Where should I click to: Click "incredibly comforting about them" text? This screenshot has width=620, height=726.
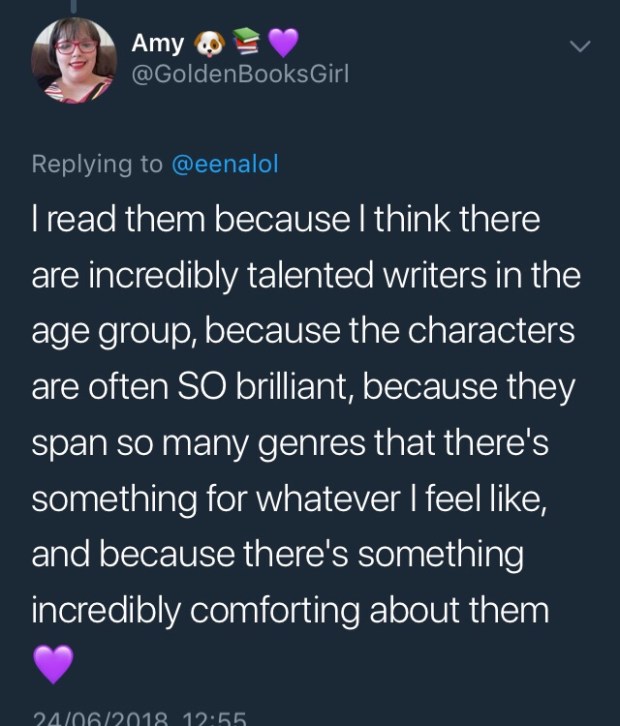tap(290, 607)
